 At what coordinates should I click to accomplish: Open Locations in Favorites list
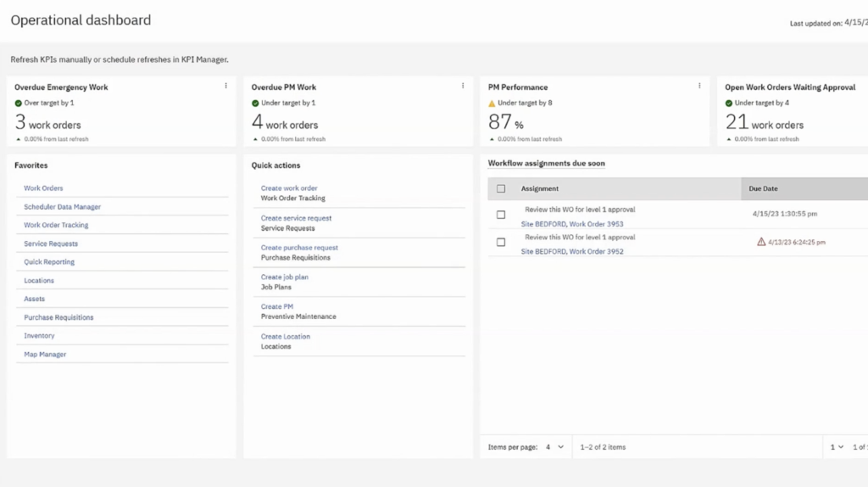point(39,280)
